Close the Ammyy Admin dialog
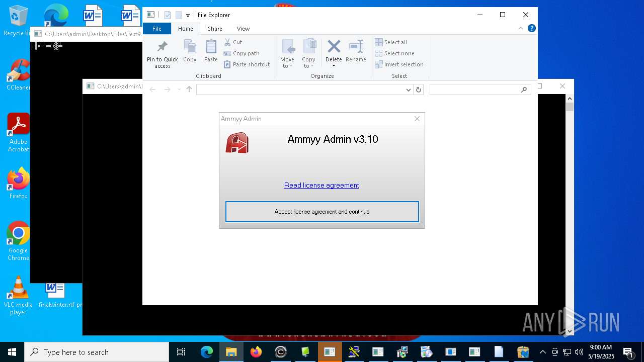 pyautogui.click(x=417, y=119)
